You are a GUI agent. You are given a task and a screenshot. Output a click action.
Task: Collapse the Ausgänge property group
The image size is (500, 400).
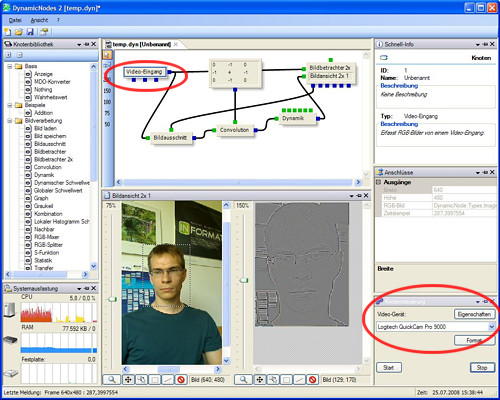[379, 182]
